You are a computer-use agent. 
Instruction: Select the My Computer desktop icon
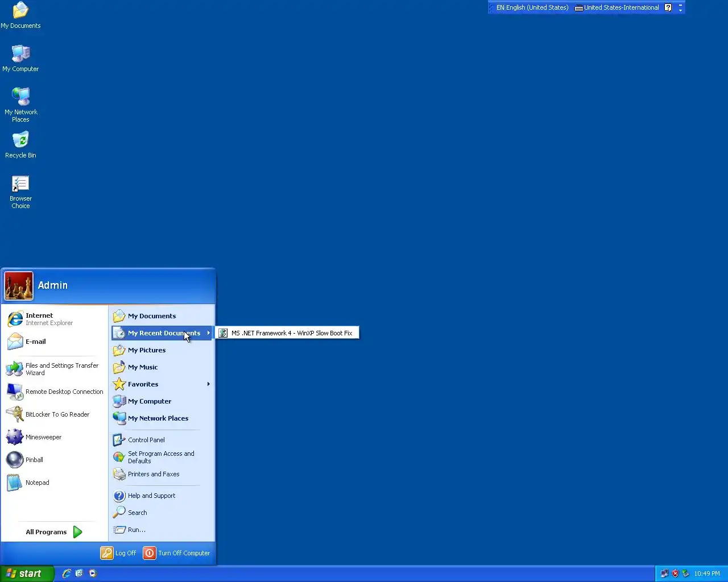20,59
